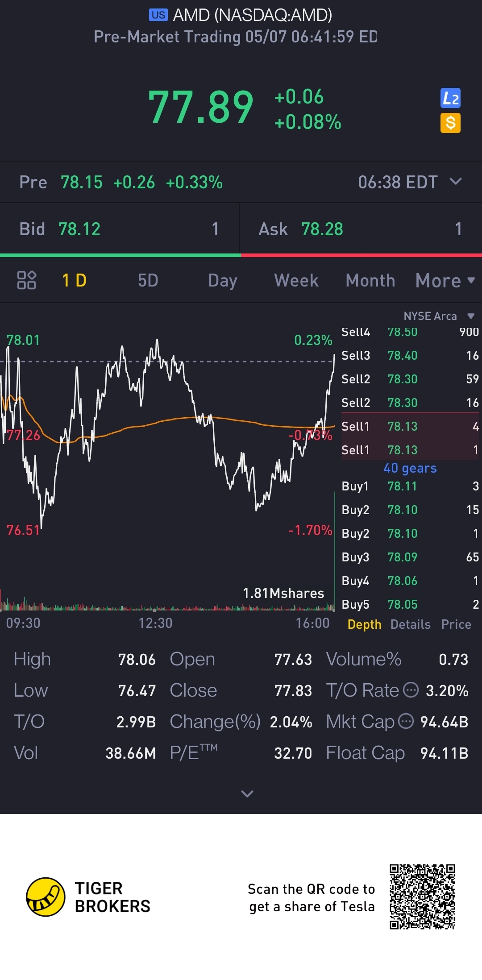The height and width of the screenshot is (980, 482).
Task: Open the Price tab
Action: [456, 624]
